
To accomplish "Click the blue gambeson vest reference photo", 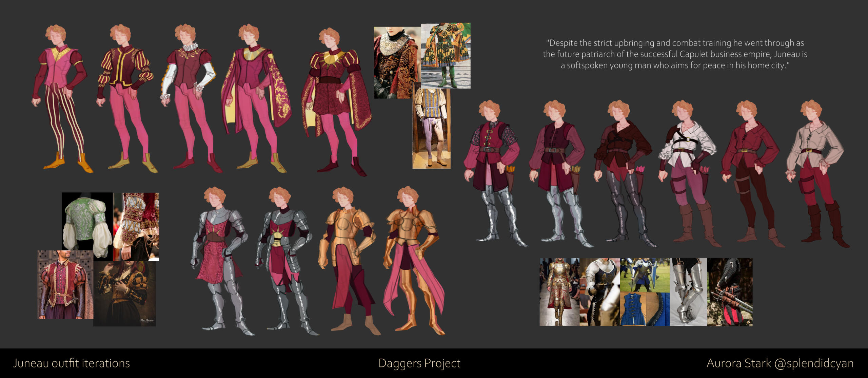I will pyautogui.click(x=633, y=309).
